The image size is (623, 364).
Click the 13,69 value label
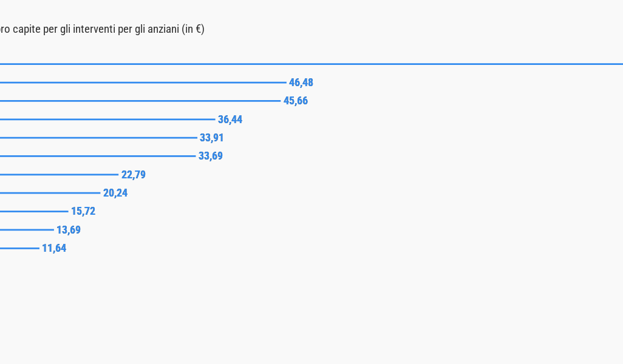(x=69, y=230)
